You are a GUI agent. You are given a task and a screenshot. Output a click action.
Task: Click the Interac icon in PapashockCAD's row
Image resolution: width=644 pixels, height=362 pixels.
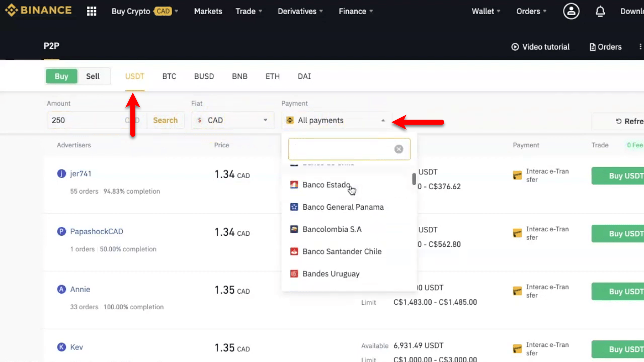coord(517,233)
